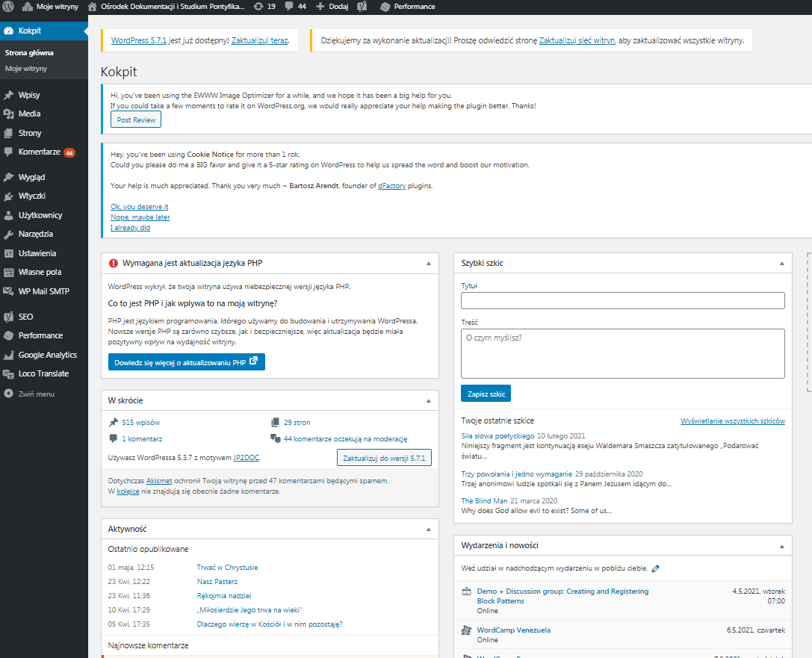Screen dimensions: 812x658
Task: Collapse the Wydarzenia i nowości panel
Action: [x=781, y=546]
